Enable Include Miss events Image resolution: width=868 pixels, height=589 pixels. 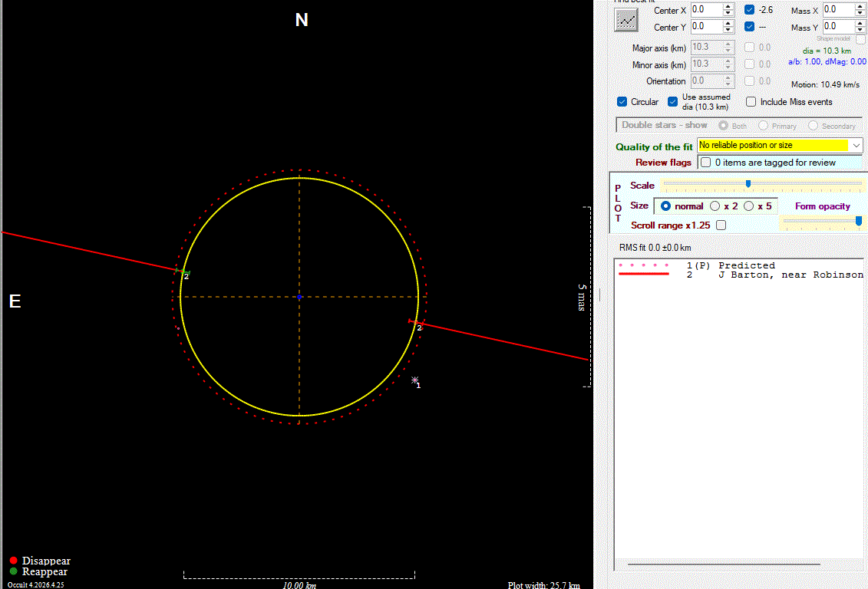751,102
